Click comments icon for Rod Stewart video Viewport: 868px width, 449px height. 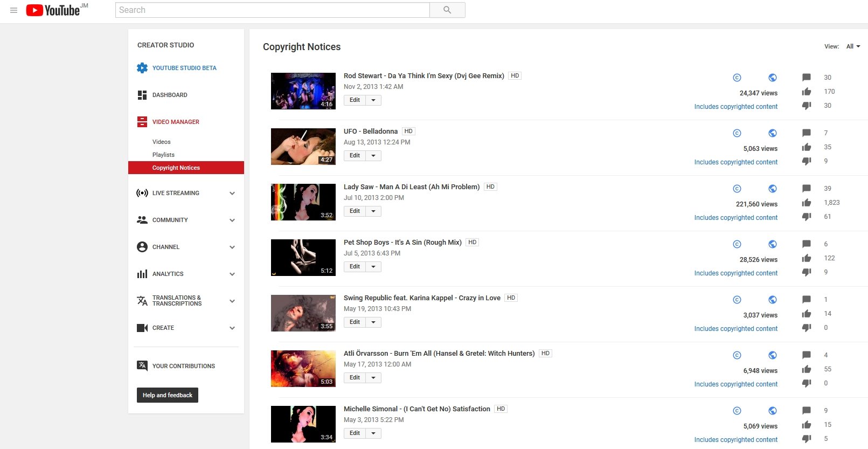pos(807,78)
